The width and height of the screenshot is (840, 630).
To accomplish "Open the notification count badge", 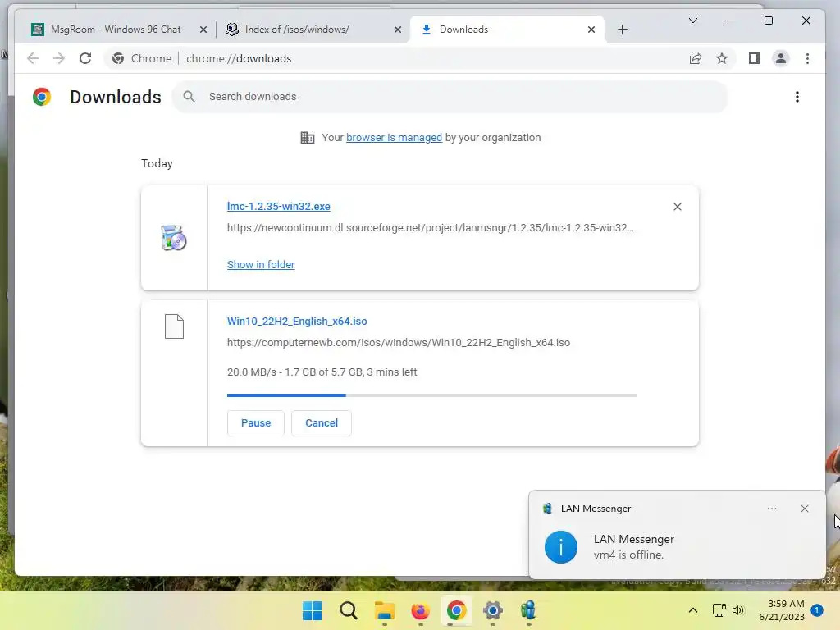I will 817,610.
